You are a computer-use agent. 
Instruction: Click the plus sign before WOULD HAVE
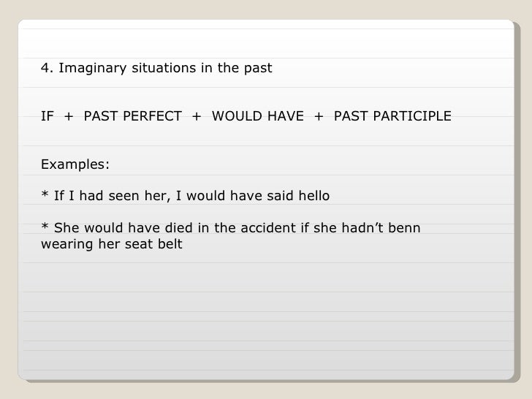197,117
